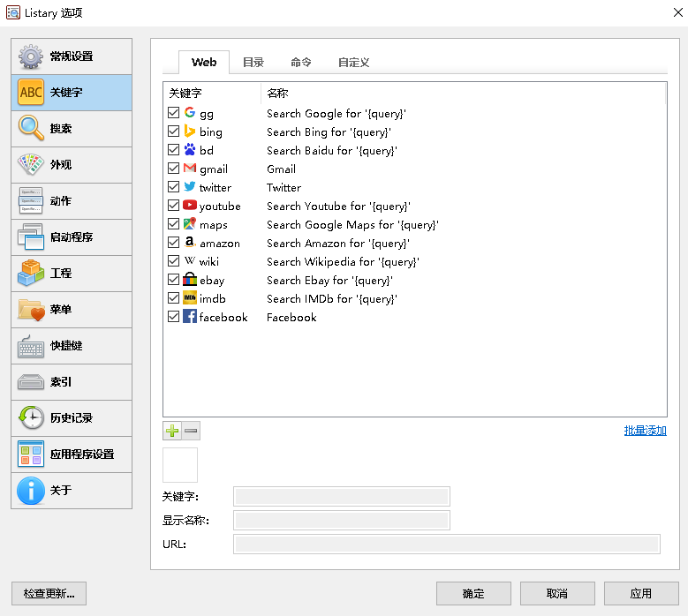Uncheck the bing keyword checkbox
Viewport: 688px width, 616px height.
(x=173, y=131)
